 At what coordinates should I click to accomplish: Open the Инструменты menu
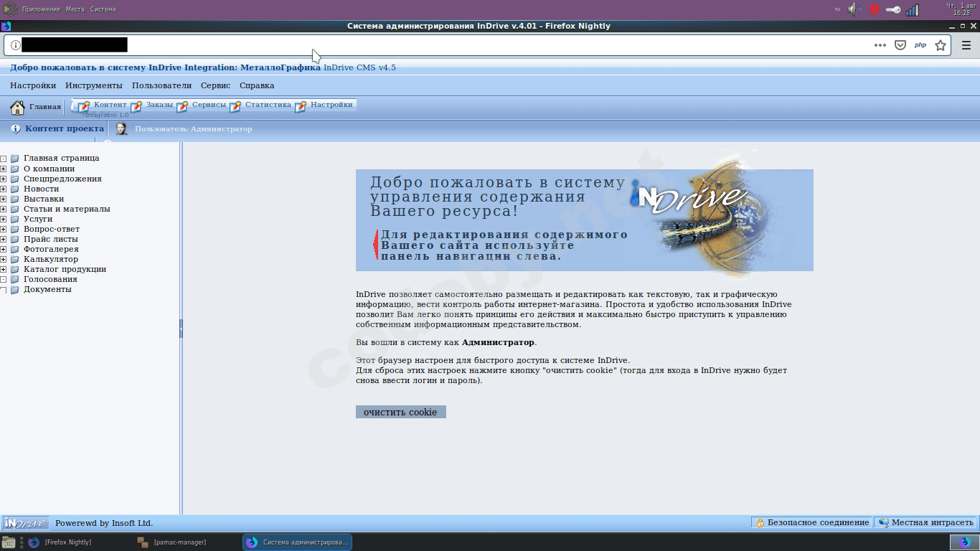pyautogui.click(x=93, y=85)
